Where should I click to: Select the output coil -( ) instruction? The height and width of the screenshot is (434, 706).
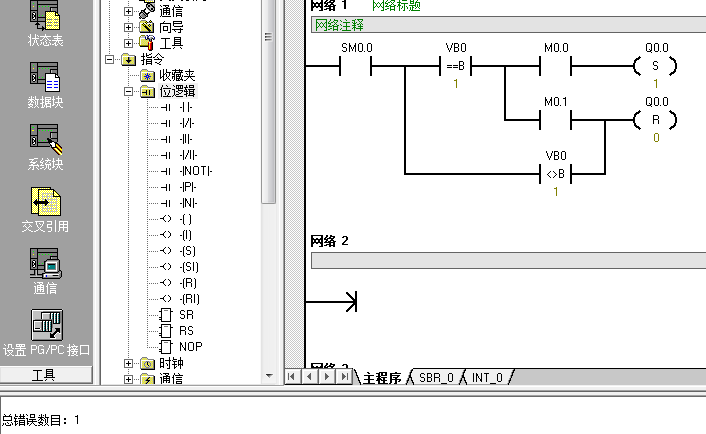186,219
